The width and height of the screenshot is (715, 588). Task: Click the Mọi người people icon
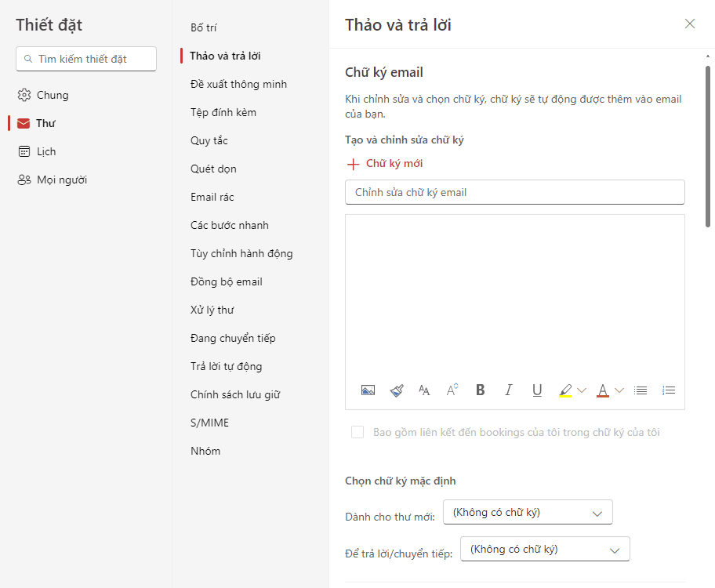(x=24, y=180)
